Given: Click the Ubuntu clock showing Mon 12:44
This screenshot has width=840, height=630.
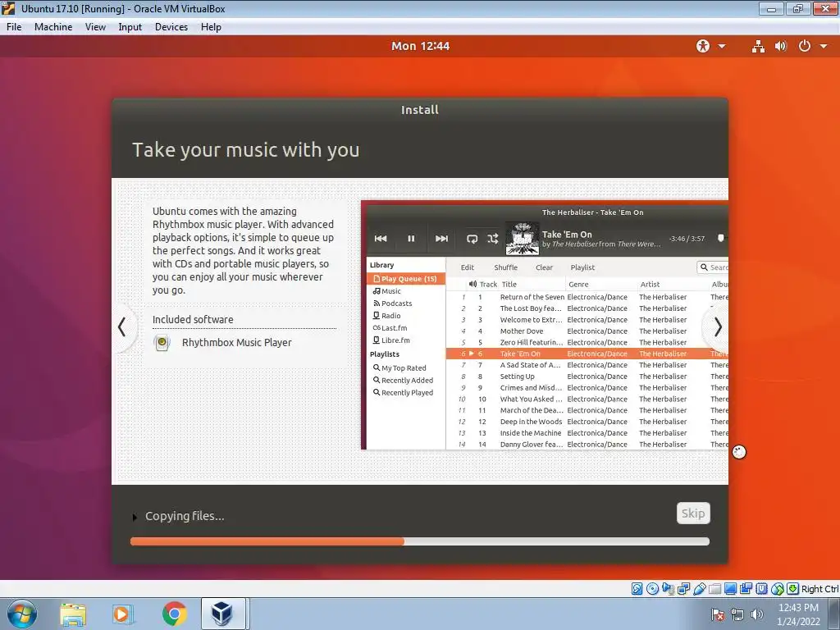Looking at the screenshot, I should 421,46.
